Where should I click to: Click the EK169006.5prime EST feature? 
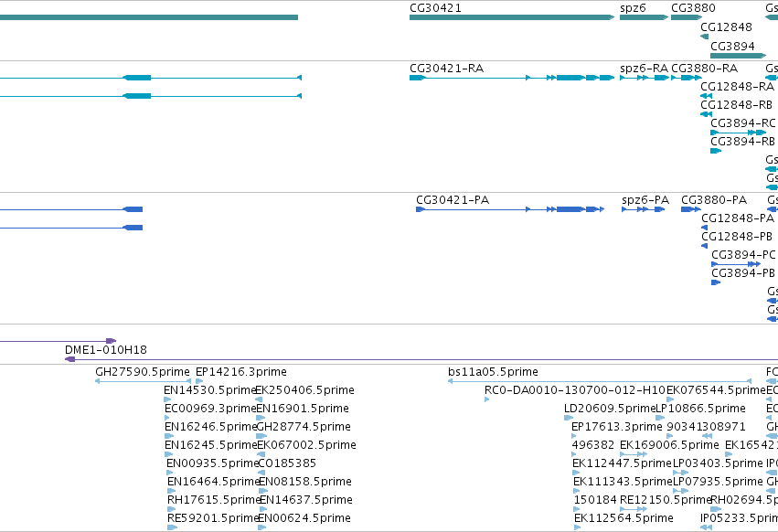[634, 454]
